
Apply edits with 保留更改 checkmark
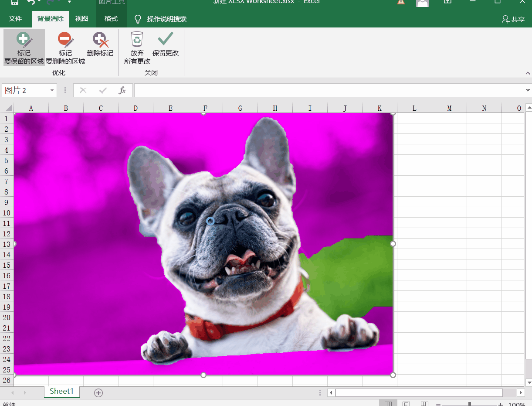click(x=166, y=44)
